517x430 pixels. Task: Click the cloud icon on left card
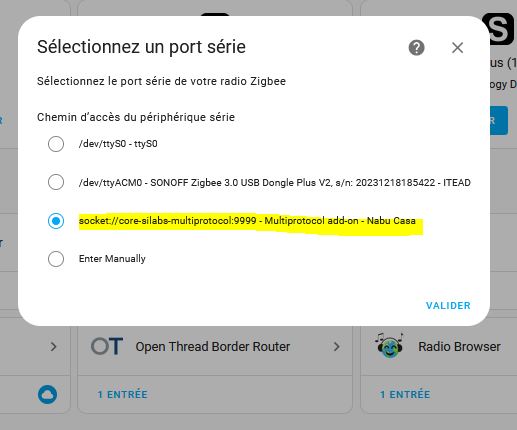(x=47, y=395)
